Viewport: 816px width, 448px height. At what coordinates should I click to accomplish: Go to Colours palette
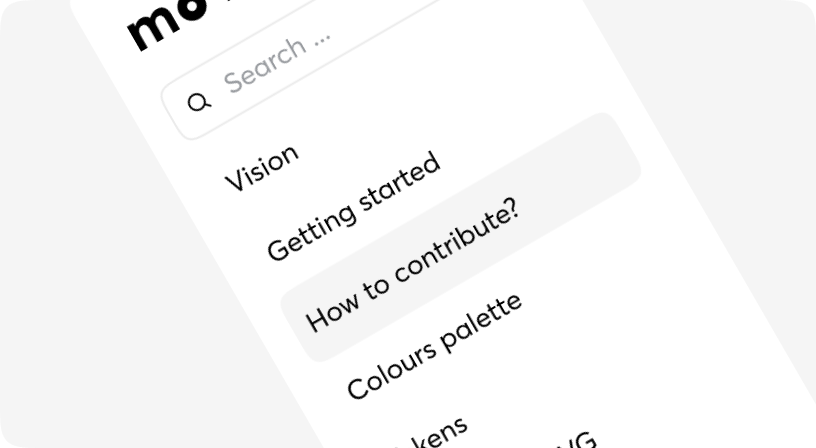[x=435, y=346]
